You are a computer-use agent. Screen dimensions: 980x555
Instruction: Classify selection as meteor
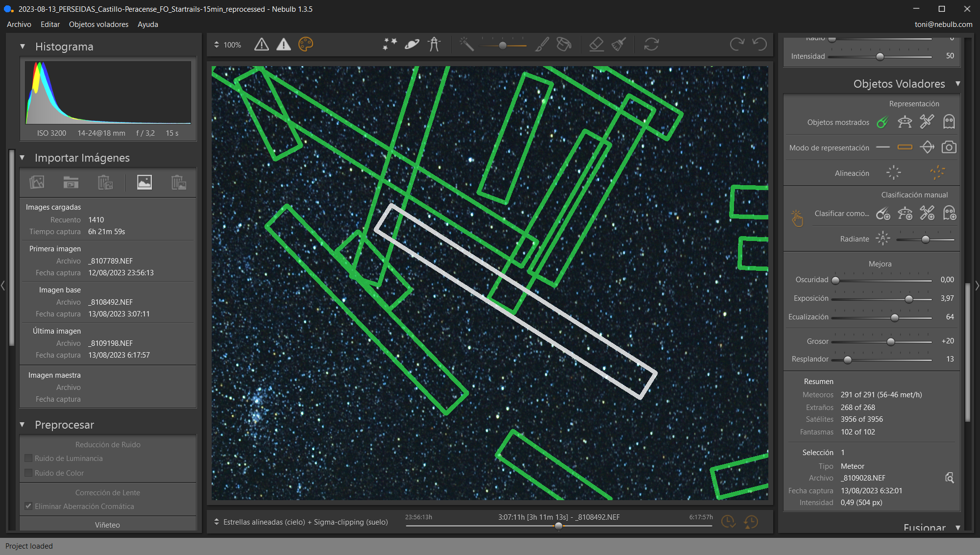883,214
